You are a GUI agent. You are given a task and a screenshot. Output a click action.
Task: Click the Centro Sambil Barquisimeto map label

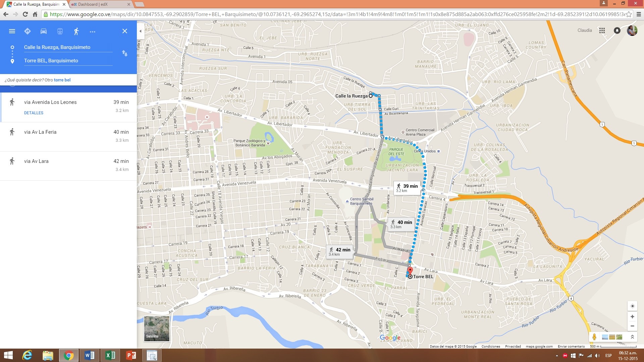point(361,201)
